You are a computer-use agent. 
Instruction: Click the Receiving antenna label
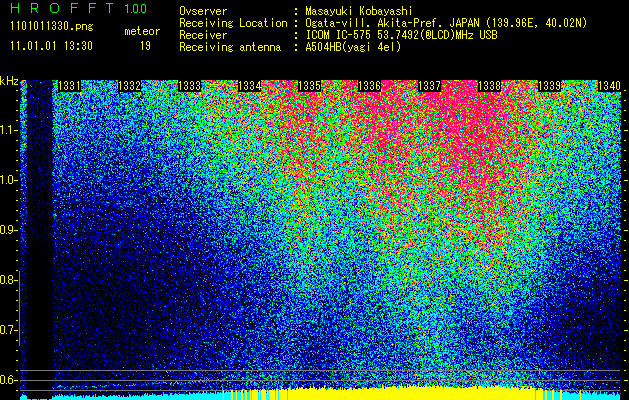pyautogui.click(x=230, y=47)
